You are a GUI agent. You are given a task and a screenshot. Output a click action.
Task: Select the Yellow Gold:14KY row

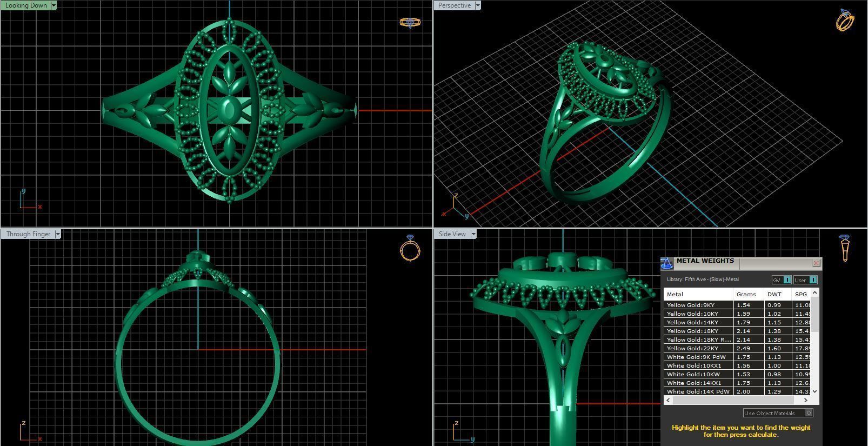[x=737, y=322]
